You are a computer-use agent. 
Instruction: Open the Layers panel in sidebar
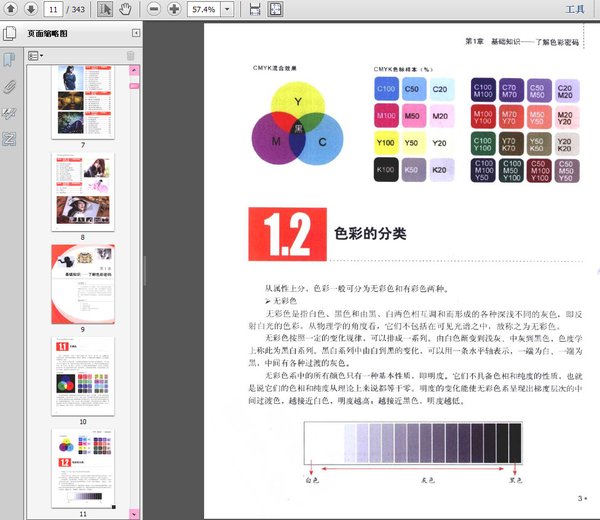(9, 138)
